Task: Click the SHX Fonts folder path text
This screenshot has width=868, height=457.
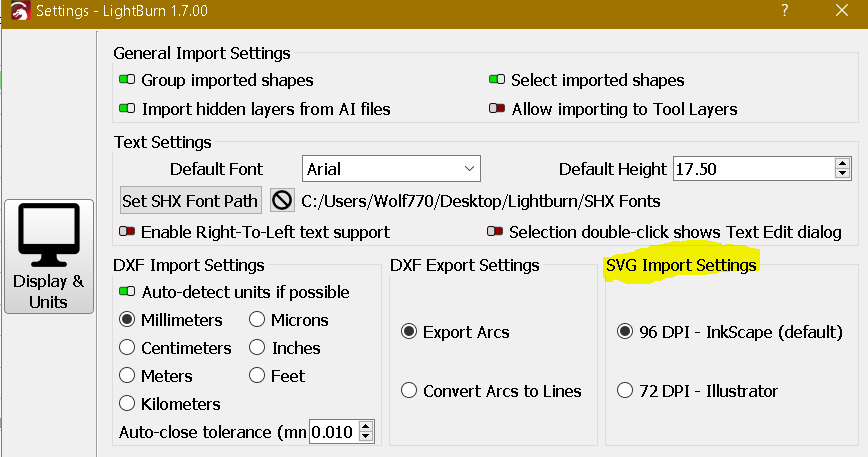Action: 480,201
